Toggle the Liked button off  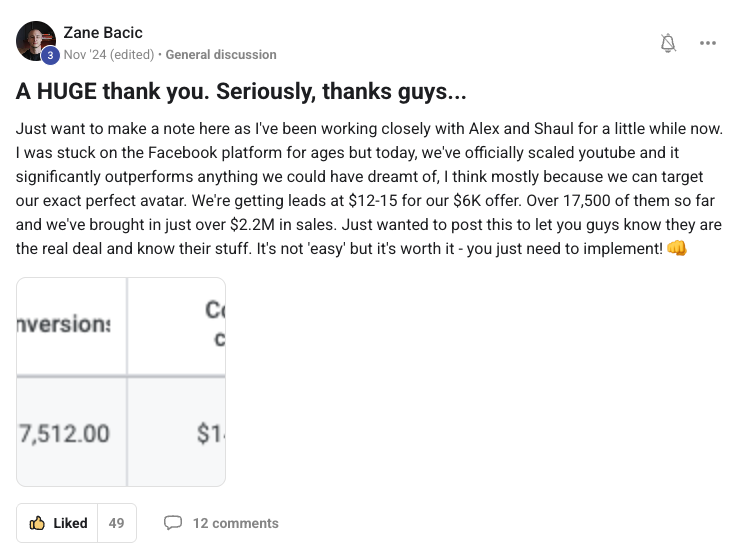(x=58, y=523)
